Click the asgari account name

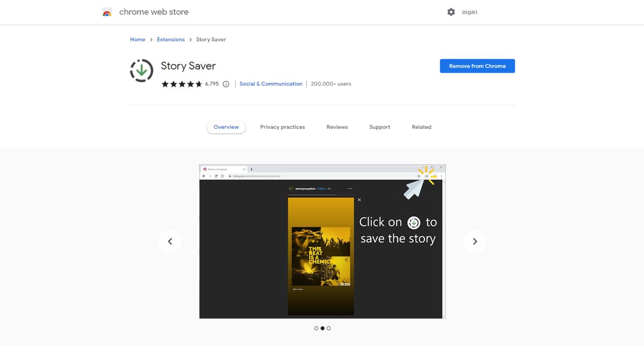tap(470, 12)
